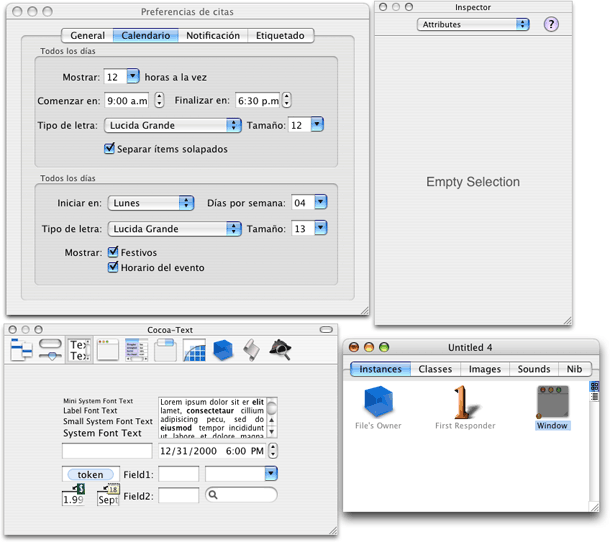The image size is (610, 542).
Task: Click the rounded search field
Action: (241, 495)
